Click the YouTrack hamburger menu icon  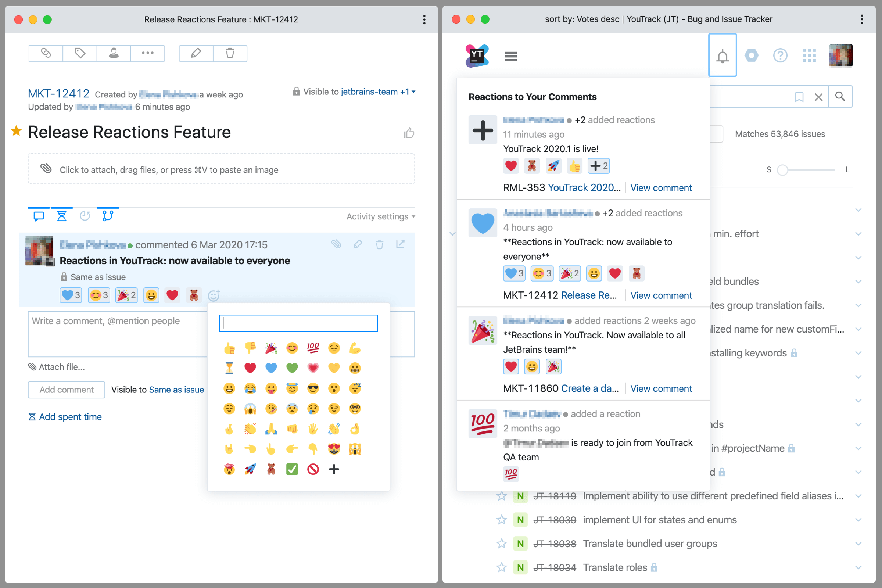(511, 57)
